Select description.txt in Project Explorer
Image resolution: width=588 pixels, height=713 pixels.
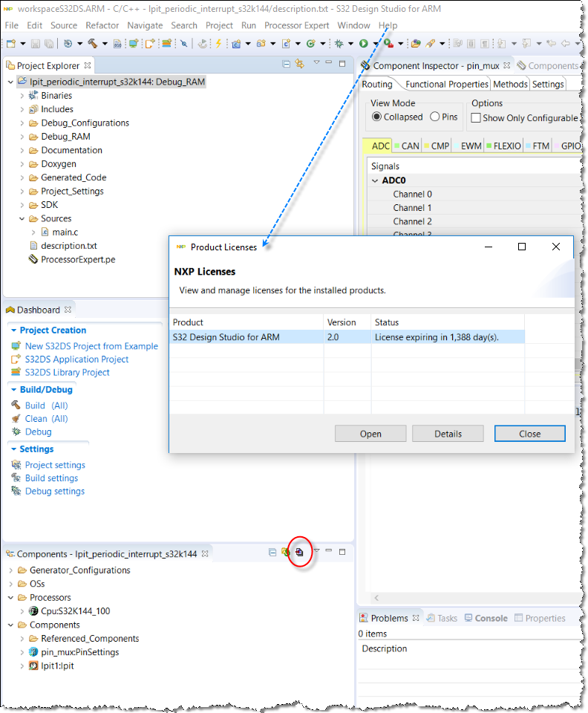pyautogui.click(x=68, y=246)
